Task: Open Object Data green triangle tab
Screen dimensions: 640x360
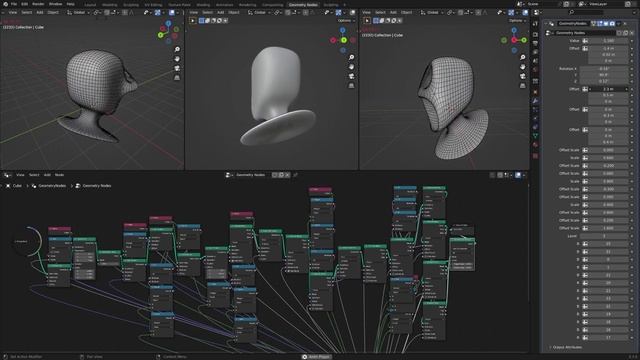Action: point(536,136)
